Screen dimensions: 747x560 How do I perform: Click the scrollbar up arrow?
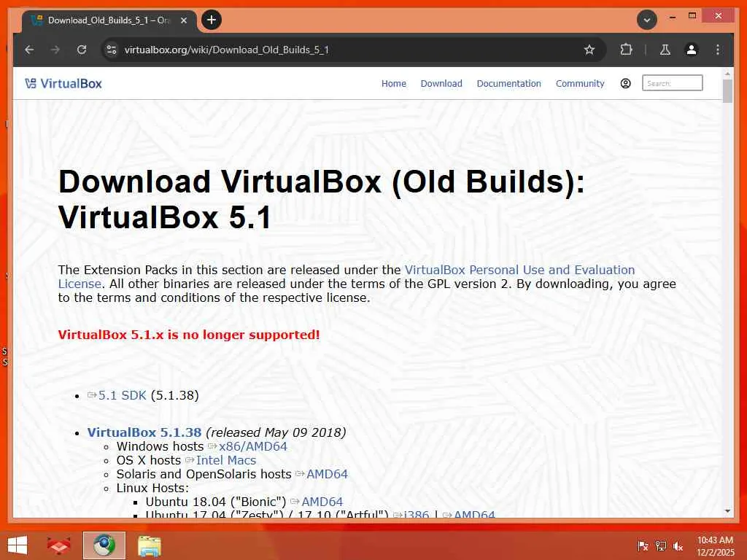coord(727,74)
